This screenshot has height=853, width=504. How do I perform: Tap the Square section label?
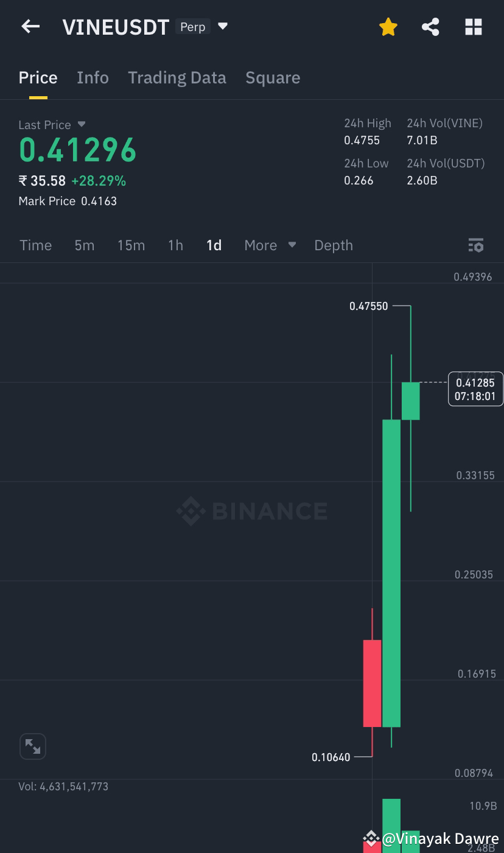coord(273,77)
